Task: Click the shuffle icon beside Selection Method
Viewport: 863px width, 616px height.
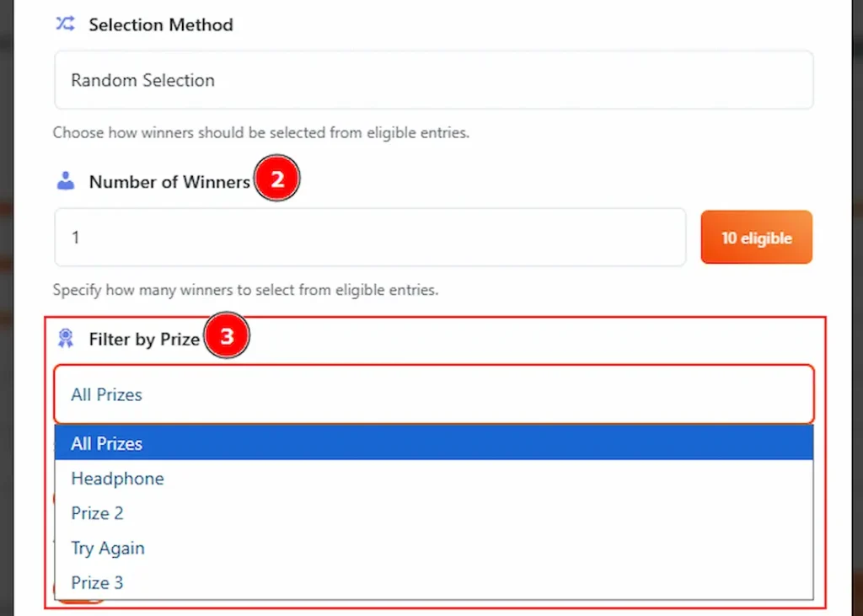Action: click(65, 24)
